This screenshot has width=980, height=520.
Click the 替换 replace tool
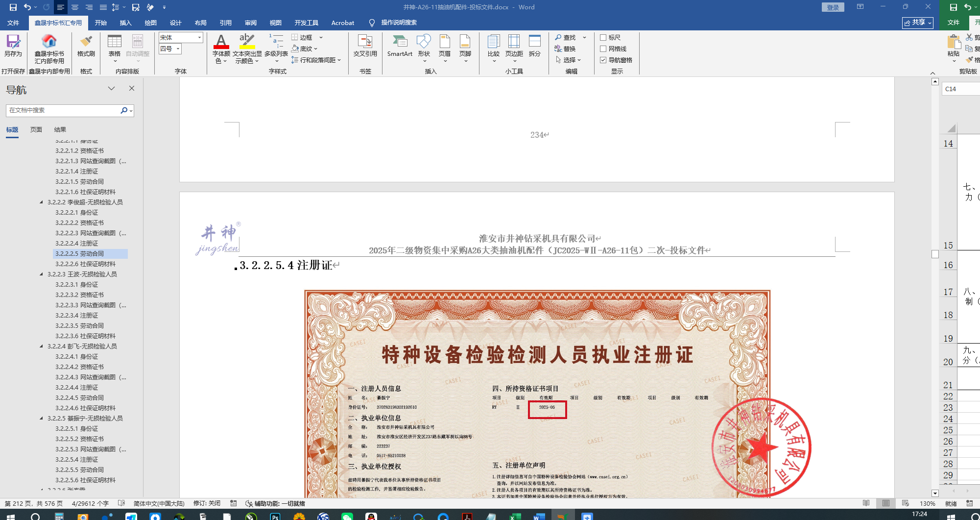(565, 49)
